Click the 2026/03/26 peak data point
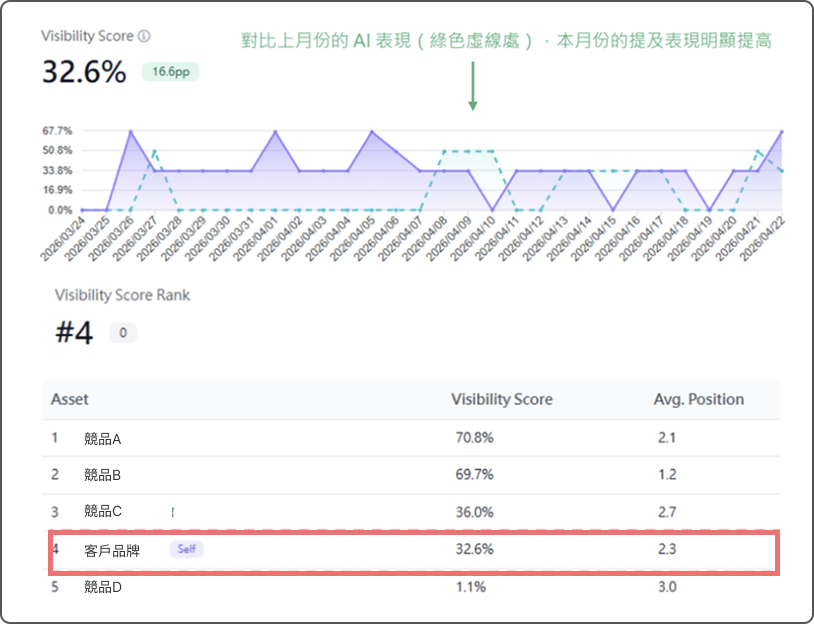This screenshot has width=814, height=624. [130, 132]
